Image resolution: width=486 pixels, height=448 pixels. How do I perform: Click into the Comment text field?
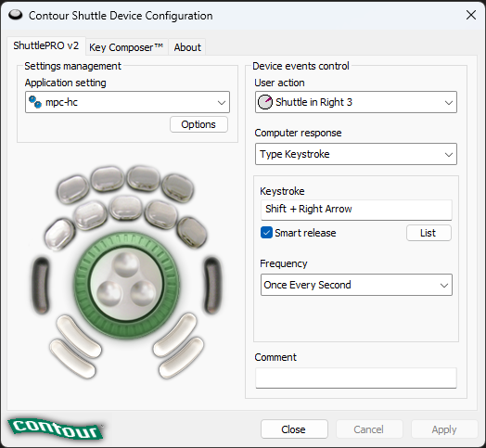356,378
